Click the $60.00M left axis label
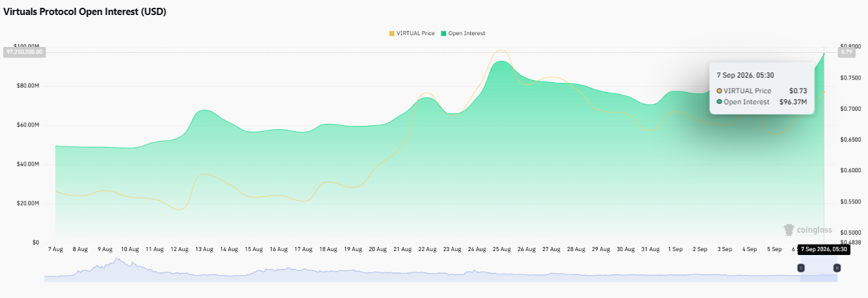The height and width of the screenshot is (298, 868). coord(27,125)
